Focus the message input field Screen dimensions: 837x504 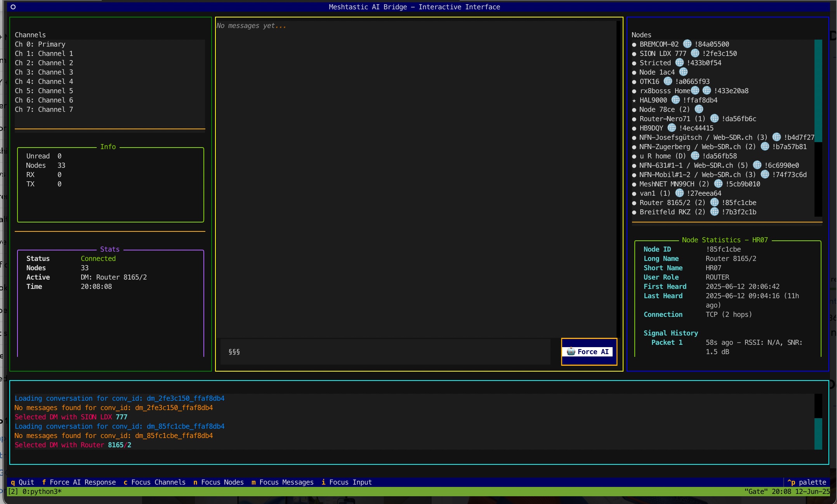pos(385,352)
